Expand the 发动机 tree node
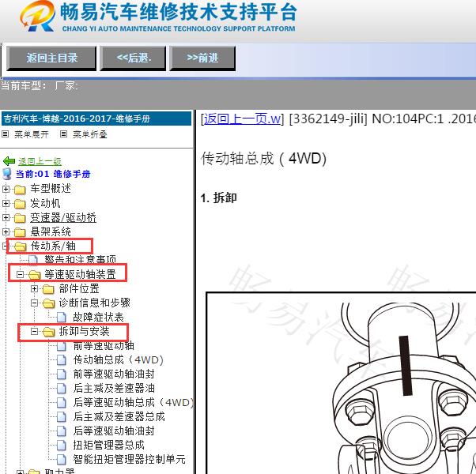This screenshot has height=474, width=476. 6,203
